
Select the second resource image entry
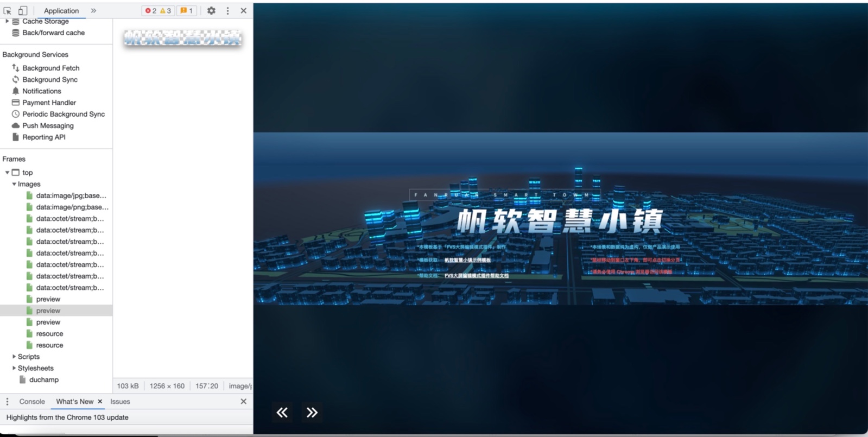49,345
